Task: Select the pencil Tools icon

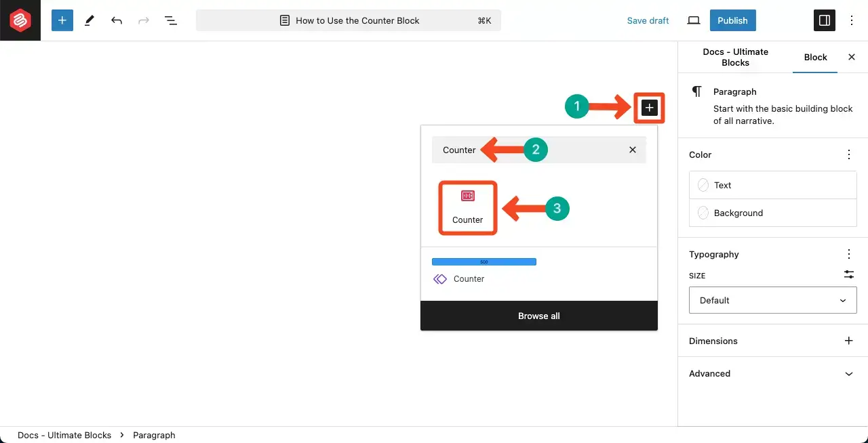Action: (90, 20)
